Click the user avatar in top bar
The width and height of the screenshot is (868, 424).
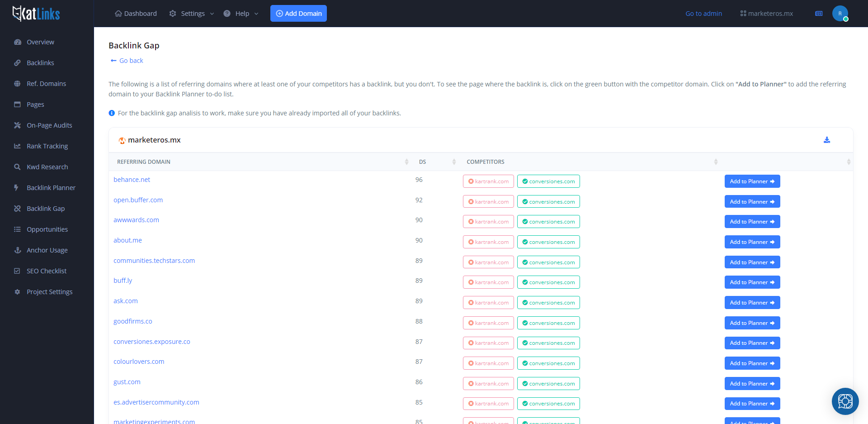pos(840,14)
